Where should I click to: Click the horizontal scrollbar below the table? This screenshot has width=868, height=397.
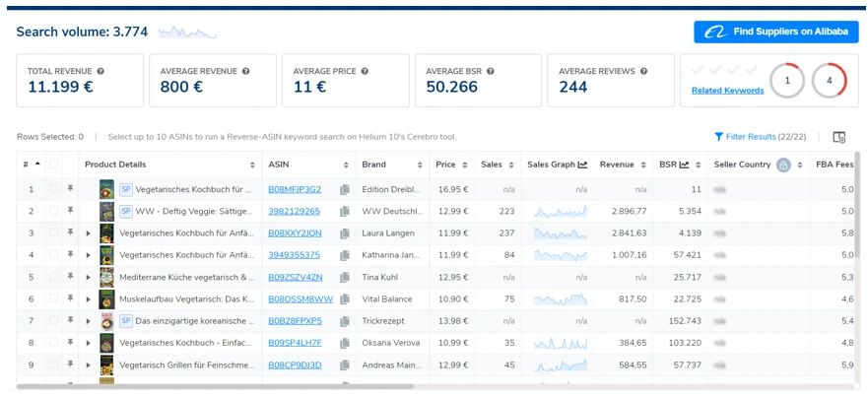(217, 386)
